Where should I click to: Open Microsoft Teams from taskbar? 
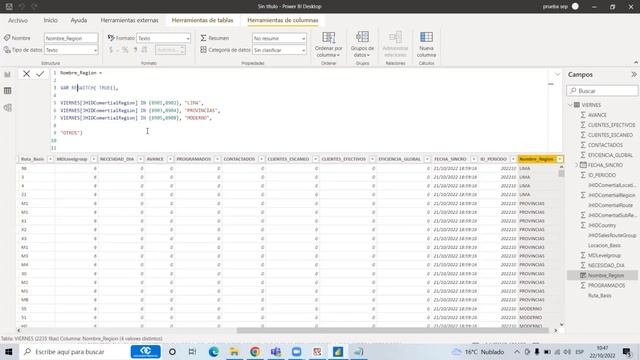click(276, 351)
